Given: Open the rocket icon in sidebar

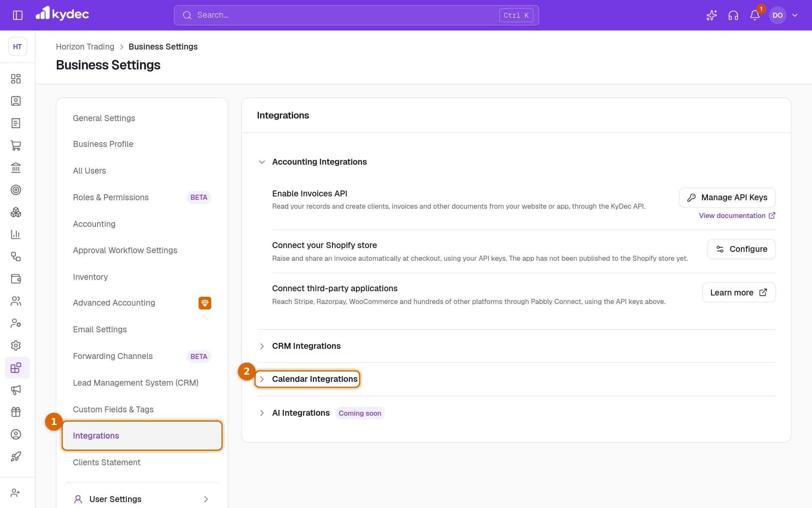Looking at the screenshot, I should click(16, 456).
